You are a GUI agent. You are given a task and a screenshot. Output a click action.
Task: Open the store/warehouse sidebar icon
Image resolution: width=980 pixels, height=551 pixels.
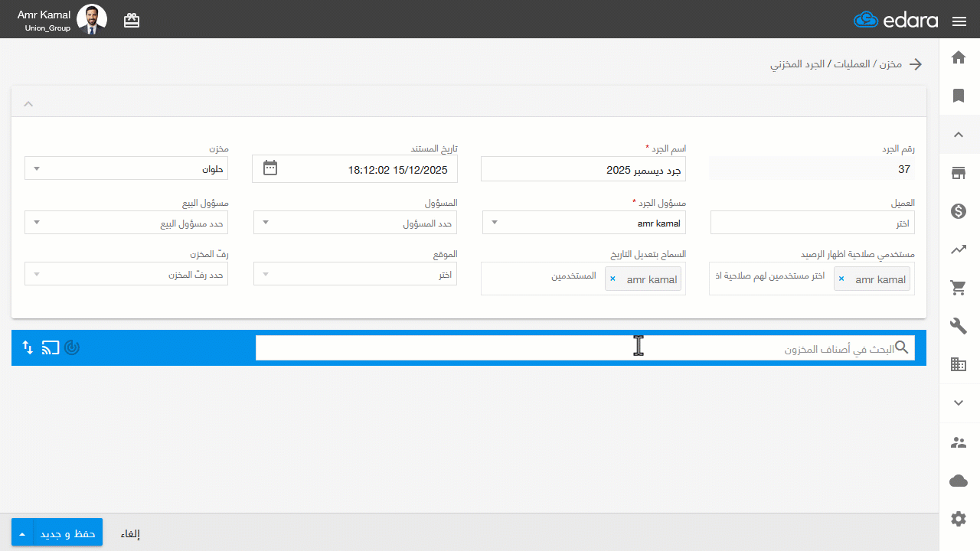point(959,173)
